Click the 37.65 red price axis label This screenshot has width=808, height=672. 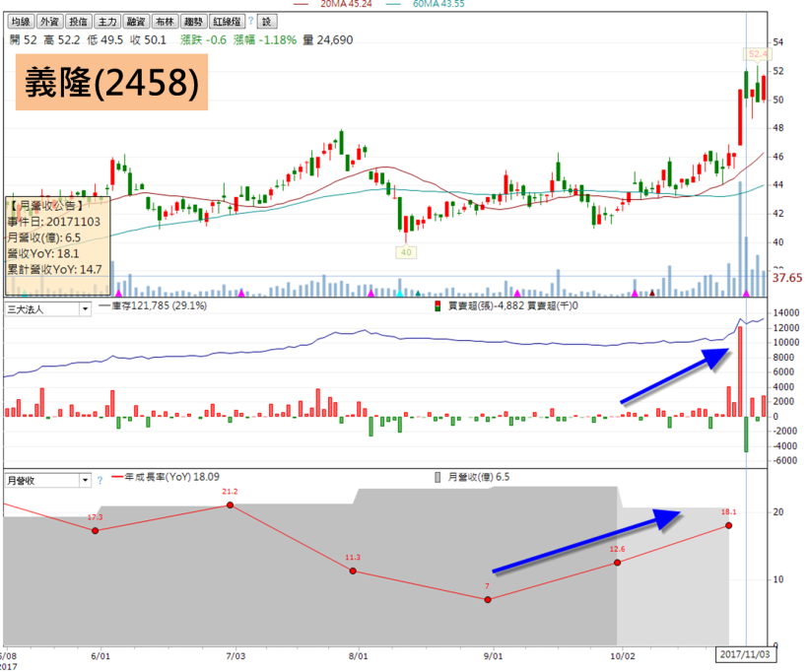coord(787,278)
